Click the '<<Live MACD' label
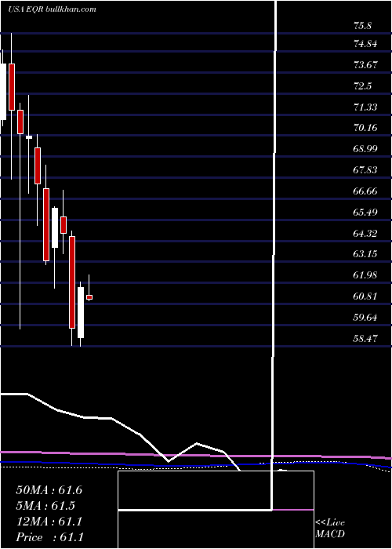The width and height of the screenshot is (392, 549). point(330,529)
